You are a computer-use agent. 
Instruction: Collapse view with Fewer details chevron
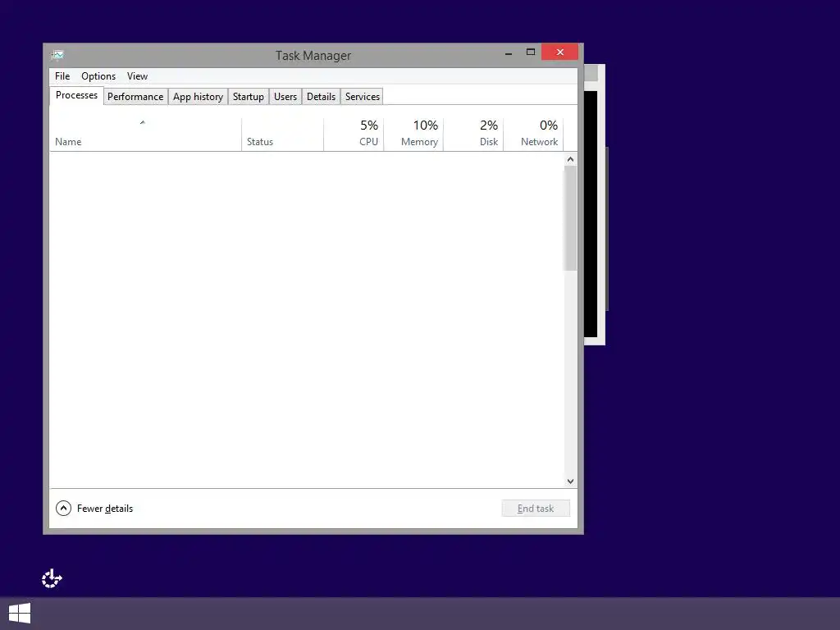click(x=63, y=508)
